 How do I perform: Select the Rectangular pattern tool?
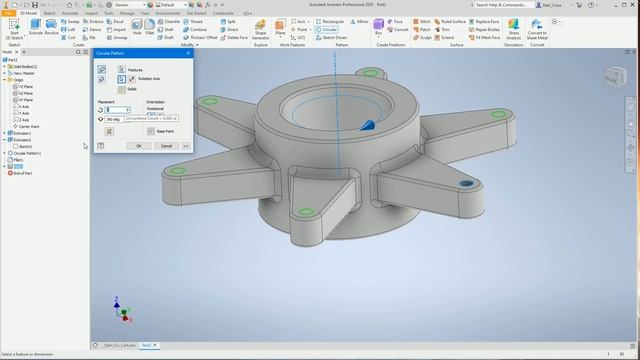tap(330, 22)
